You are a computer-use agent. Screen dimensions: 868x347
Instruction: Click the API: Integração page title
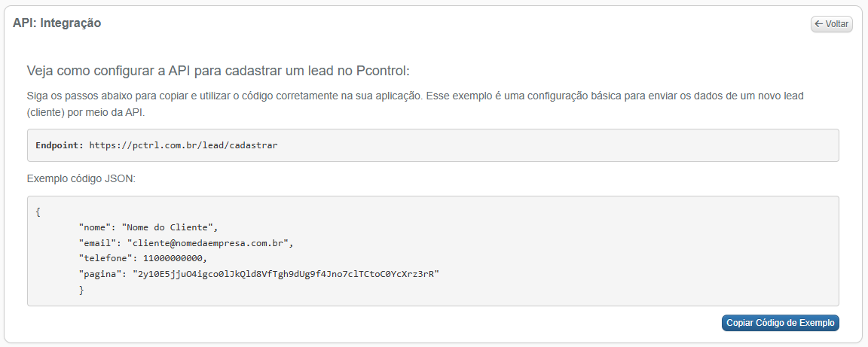pyautogui.click(x=57, y=23)
